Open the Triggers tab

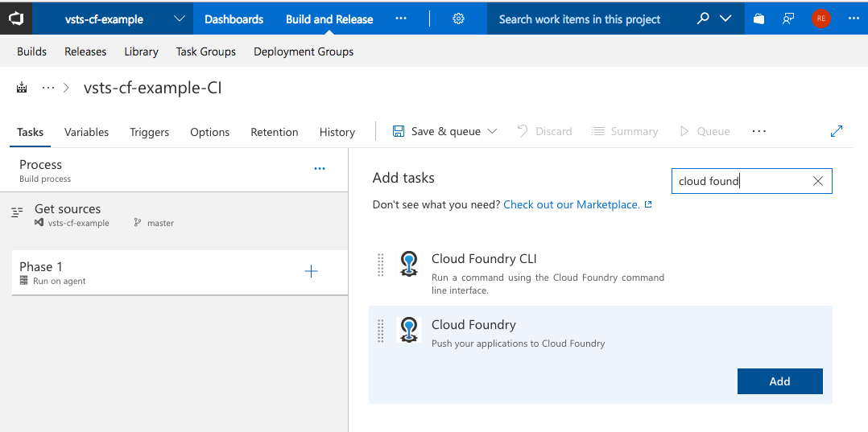[149, 132]
